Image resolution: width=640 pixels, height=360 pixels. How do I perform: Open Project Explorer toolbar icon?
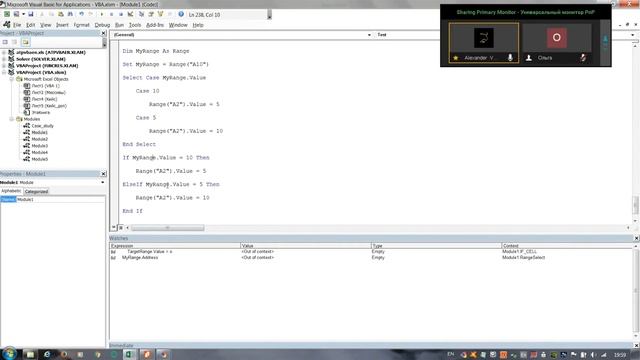tap(141, 14)
